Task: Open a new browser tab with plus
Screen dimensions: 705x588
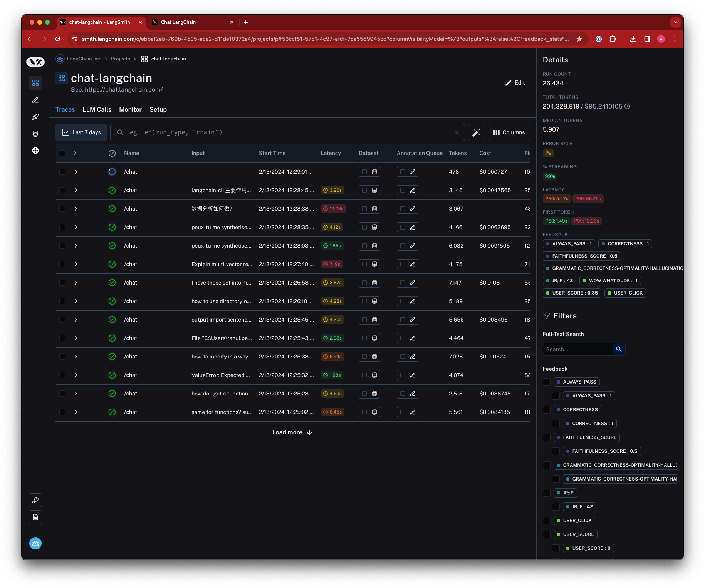Action: (246, 22)
